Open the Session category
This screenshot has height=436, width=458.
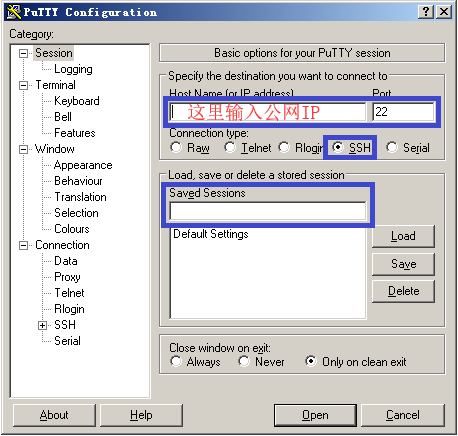click(54, 53)
